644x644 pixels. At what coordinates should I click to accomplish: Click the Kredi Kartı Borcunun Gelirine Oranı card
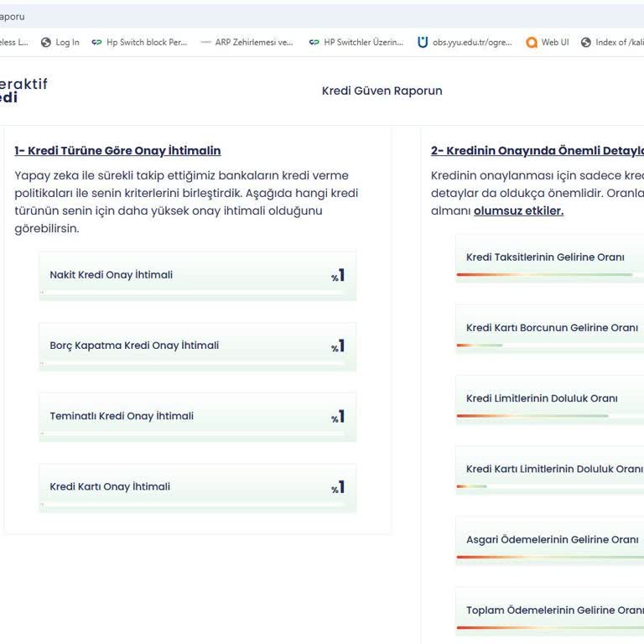[551, 328]
